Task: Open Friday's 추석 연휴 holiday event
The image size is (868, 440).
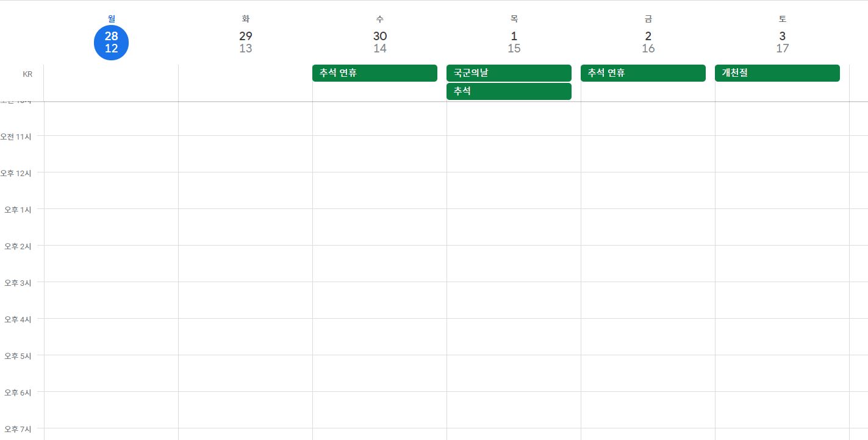Action: pyautogui.click(x=643, y=73)
